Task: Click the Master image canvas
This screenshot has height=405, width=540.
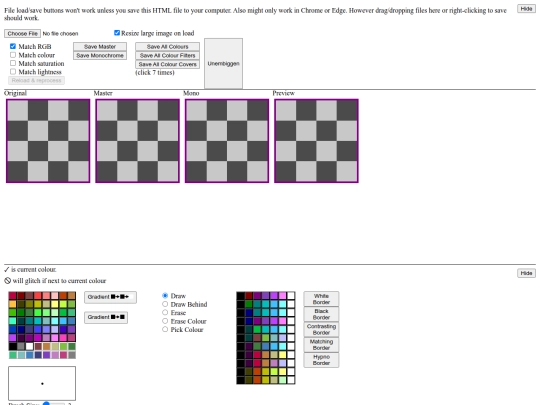Action: pos(137,141)
